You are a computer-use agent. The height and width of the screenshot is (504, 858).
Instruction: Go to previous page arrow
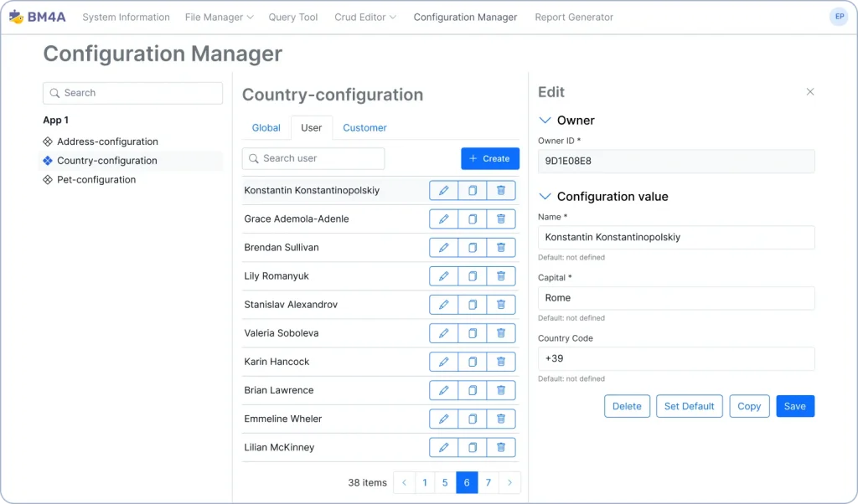pos(405,483)
